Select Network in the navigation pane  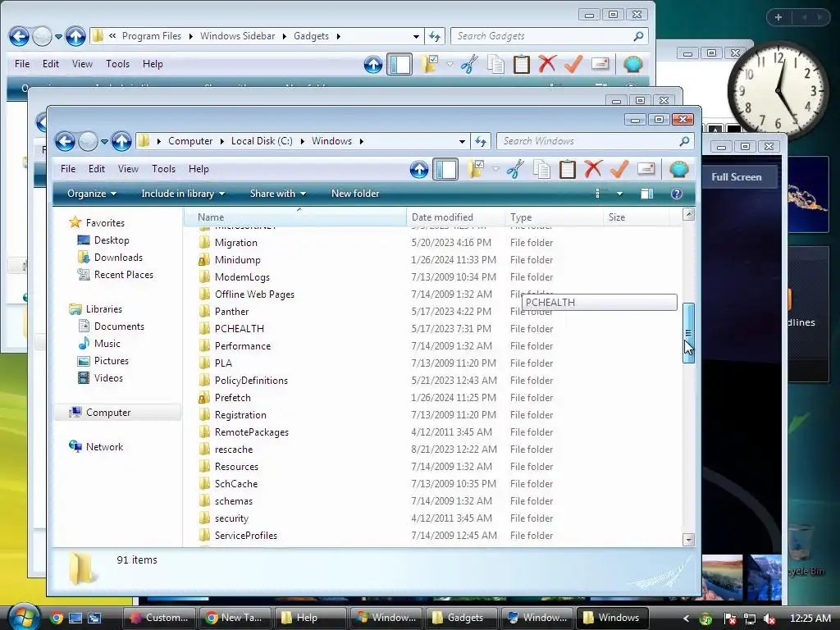[104, 447]
